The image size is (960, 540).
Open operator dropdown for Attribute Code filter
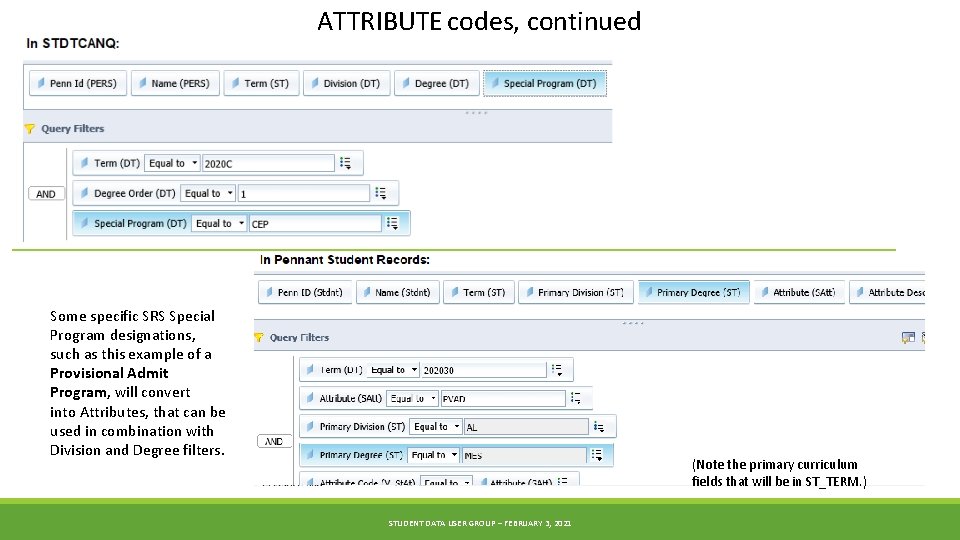[446, 482]
